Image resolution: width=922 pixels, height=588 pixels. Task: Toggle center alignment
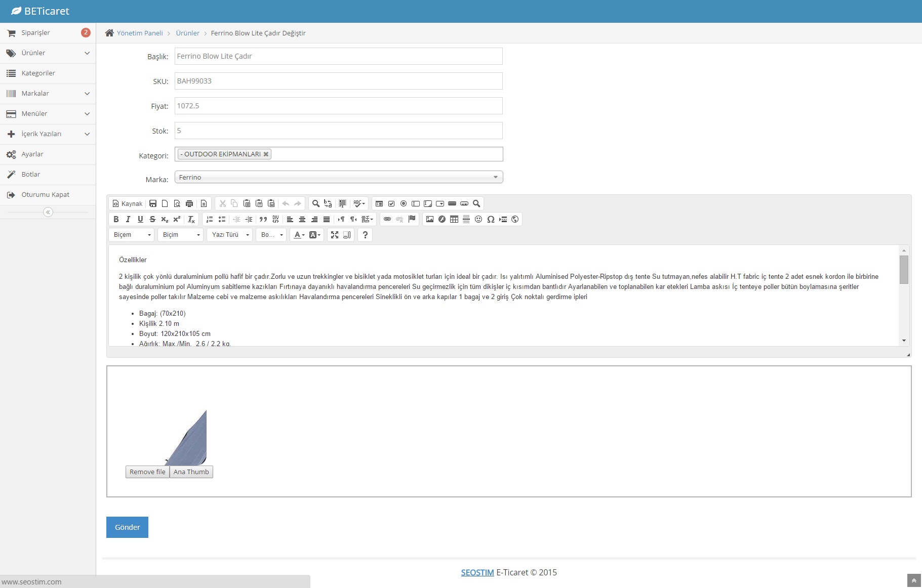tap(302, 219)
